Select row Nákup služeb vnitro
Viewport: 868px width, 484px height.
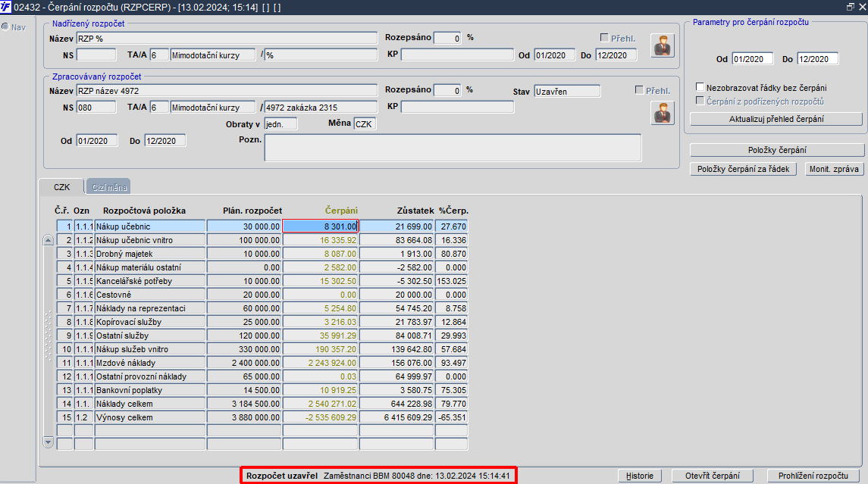(150, 349)
